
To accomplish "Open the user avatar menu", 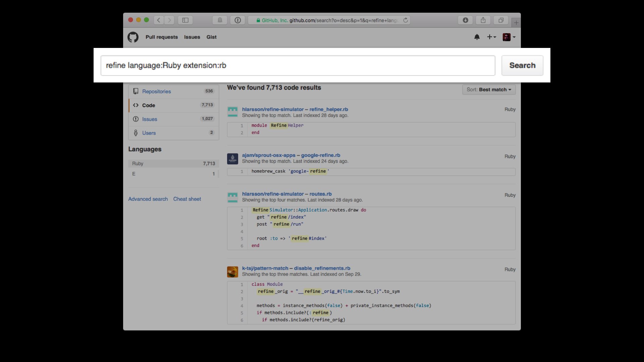I will coord(509,37).
